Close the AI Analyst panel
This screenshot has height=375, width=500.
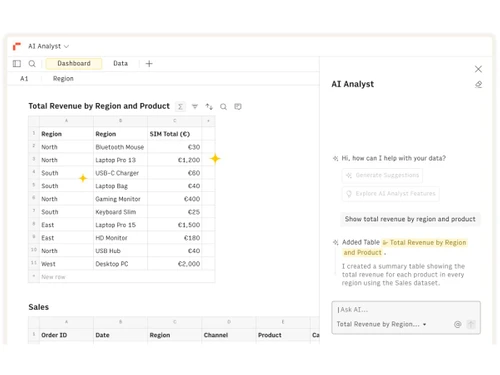tap(478, 69)
